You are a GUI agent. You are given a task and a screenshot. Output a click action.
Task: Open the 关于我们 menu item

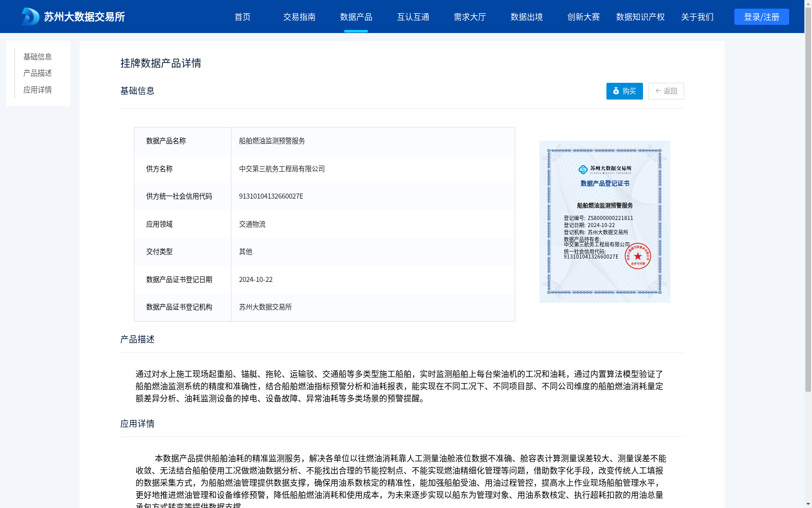click(x=697, y=17)
